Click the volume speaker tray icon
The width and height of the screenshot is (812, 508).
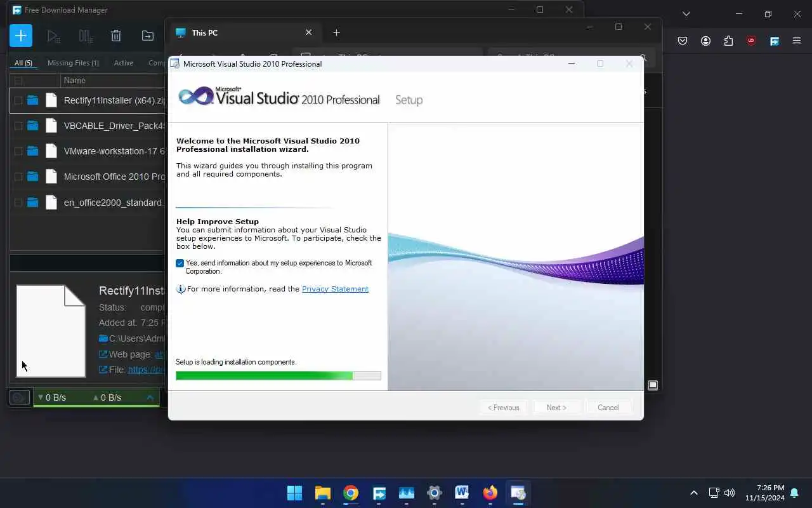point(730,493)
